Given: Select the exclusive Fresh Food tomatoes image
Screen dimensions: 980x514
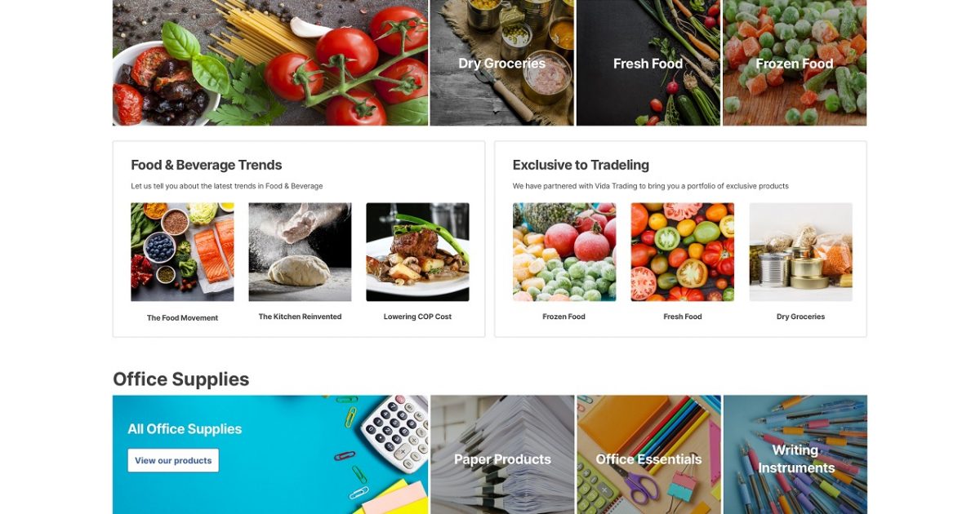Looking at the screenshot, I should pyautogui.click(x=683, y=252).
